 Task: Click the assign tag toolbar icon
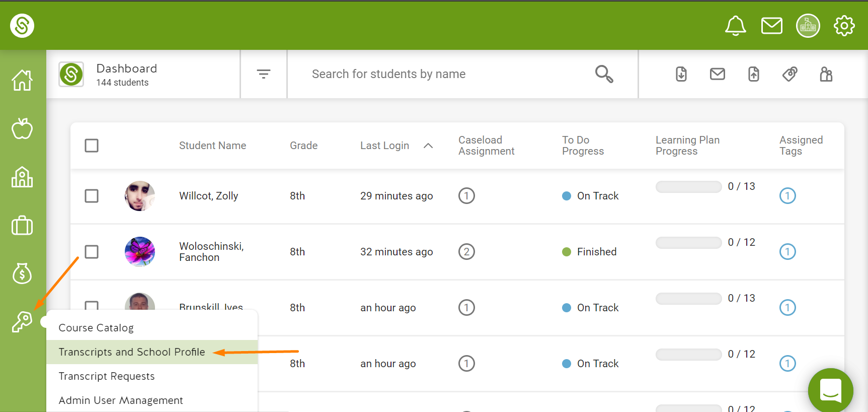[x=790, y=74]
